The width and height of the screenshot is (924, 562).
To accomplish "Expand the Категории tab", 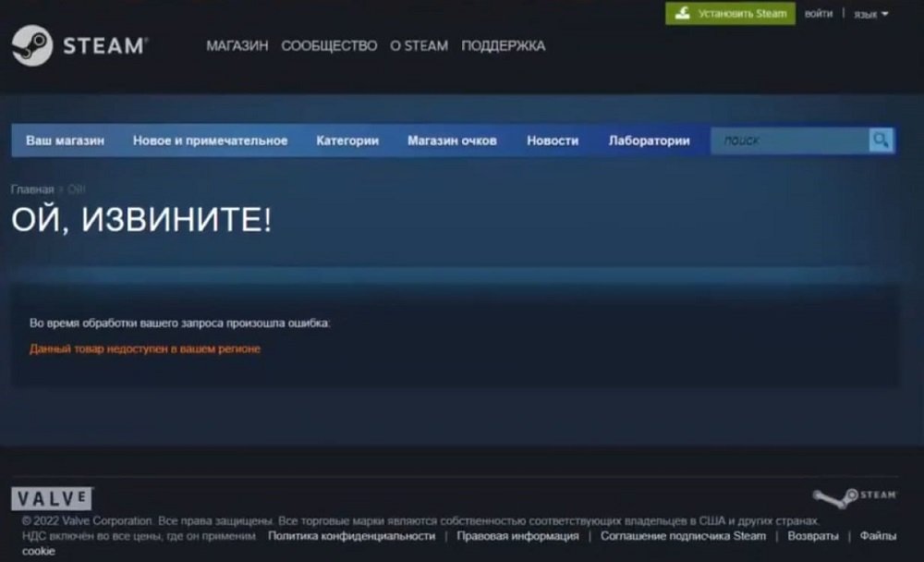I will coord(347,140).
